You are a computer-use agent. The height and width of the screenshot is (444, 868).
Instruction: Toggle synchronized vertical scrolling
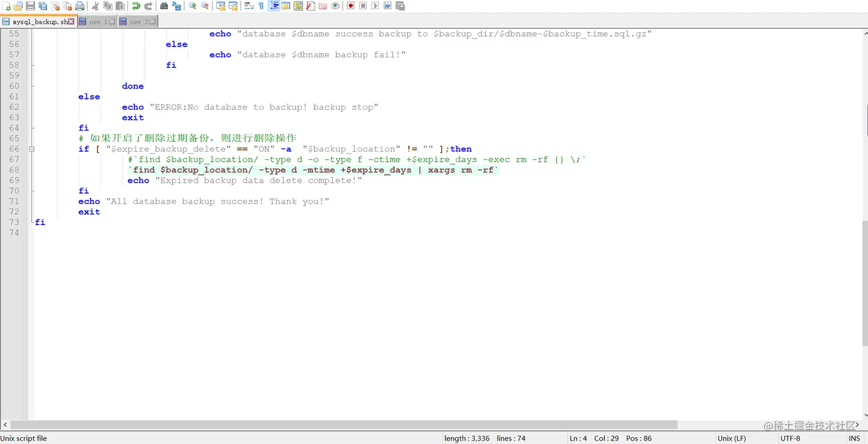(x=220, y=6)
